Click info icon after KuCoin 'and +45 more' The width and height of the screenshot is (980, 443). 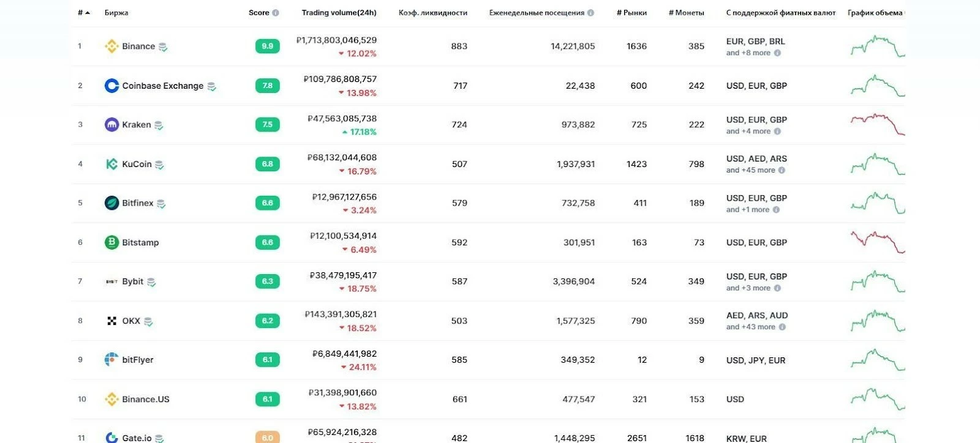782,171
